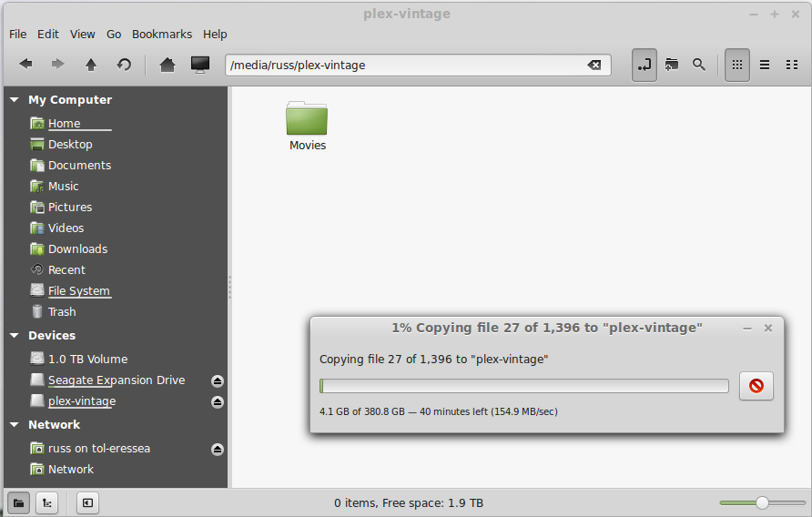Eject the plex-vintage drive
Screen dimensions: 812x517
(x=218, y=402)
